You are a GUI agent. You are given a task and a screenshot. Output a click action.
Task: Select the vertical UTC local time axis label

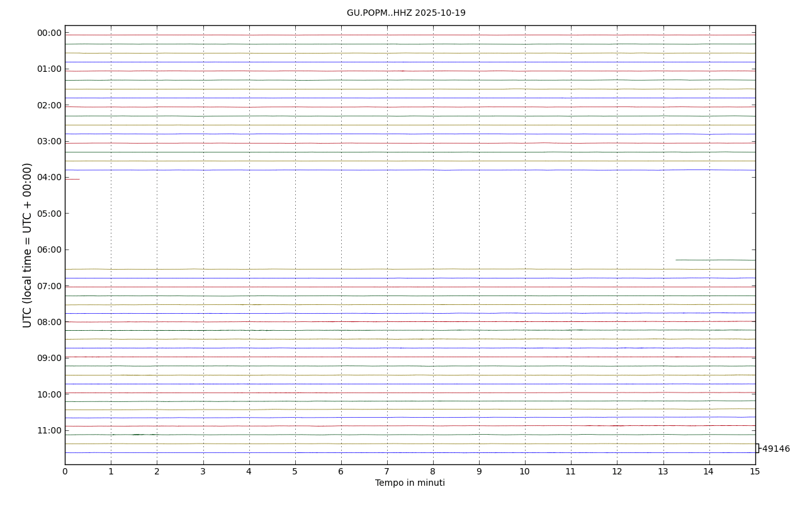pos(28,245)
